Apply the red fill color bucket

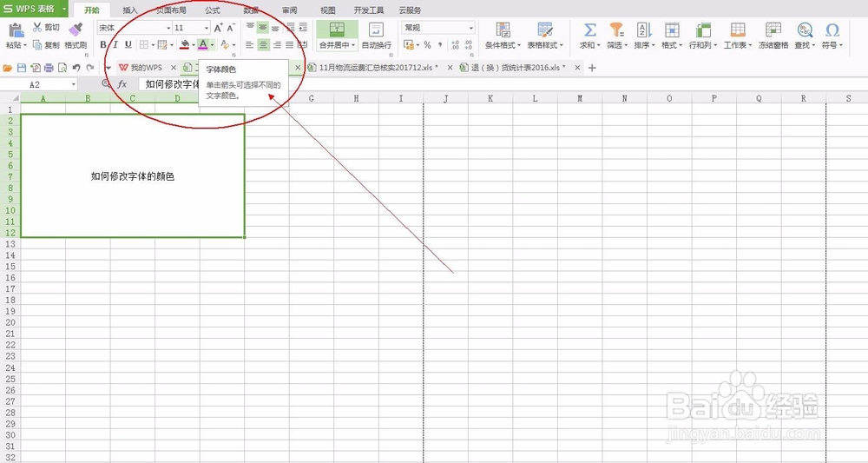pyautogui.click(x=184, y=45)
